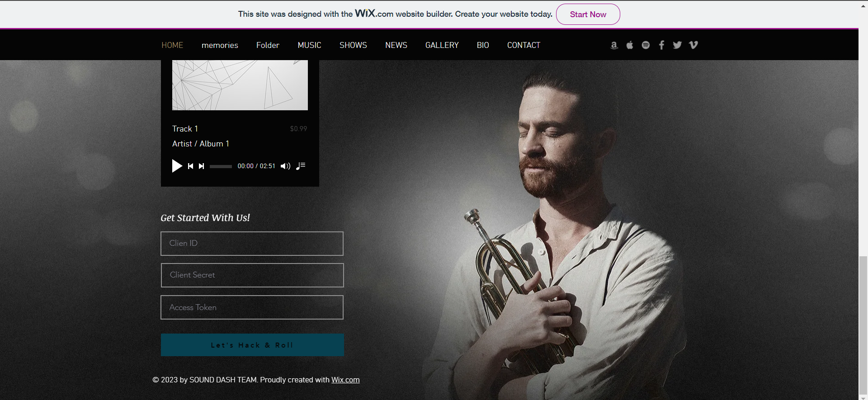Skip to the next track
This screenshot has width=868, height=400.
(202, 166)
